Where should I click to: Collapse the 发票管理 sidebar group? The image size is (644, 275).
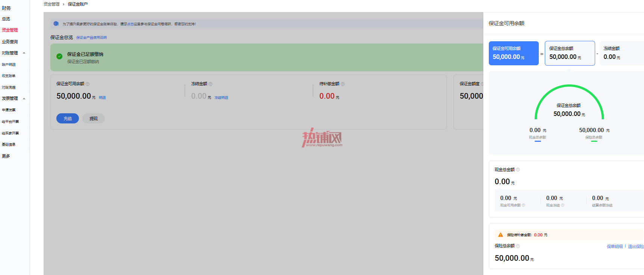[24, 99]
